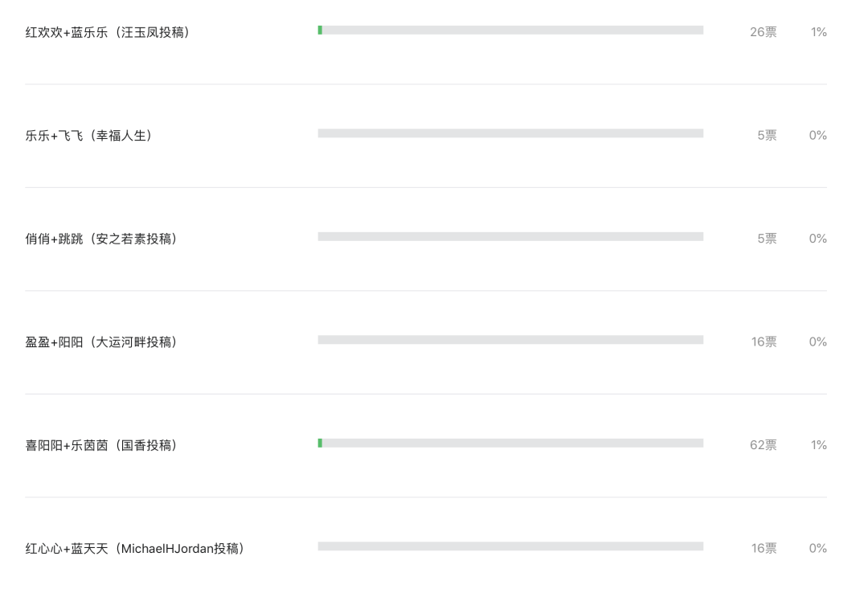Viewport: 868px width, 593px height.
Task: Click the 5票 count beside 俏俏+跳跳
Action: coord(767,239)
